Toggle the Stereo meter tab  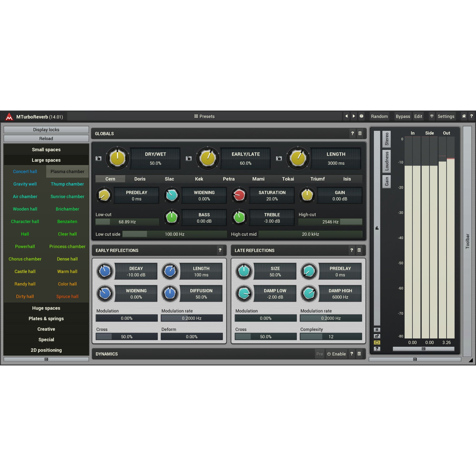point(387,139)
